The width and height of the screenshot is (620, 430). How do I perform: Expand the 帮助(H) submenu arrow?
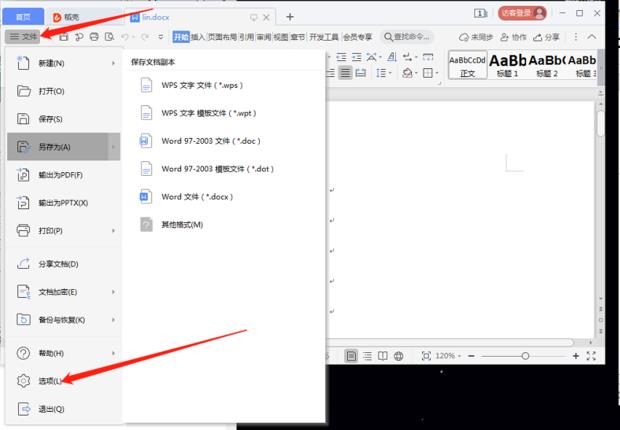tap(113, 353)
